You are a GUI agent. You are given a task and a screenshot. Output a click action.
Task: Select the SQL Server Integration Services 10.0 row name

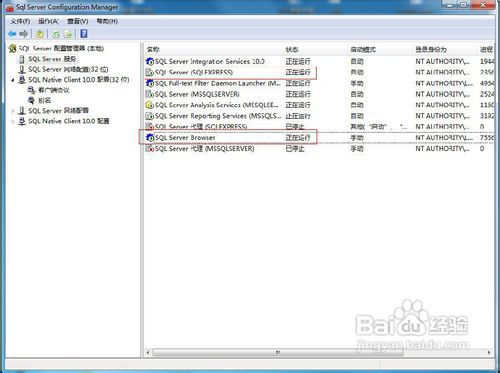click(210, 61)
